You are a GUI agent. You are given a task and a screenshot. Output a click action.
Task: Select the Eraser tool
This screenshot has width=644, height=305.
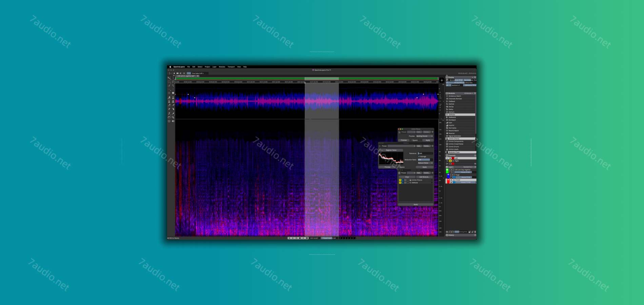click(x=169, y=98)
